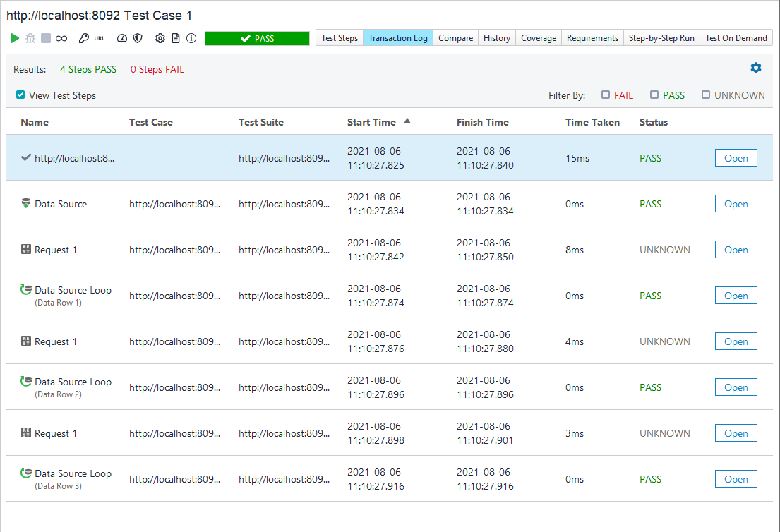Enable the FAIL filter checkbox
This screenshot has width=780, height=532.
pyautogui.click(x=606, y=95)
